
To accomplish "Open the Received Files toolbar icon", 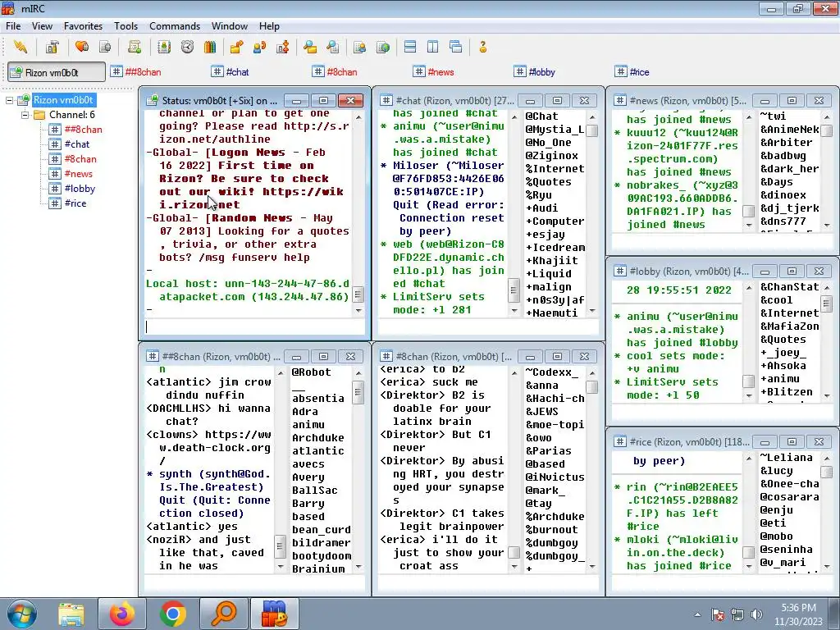I will click(309, 47).
